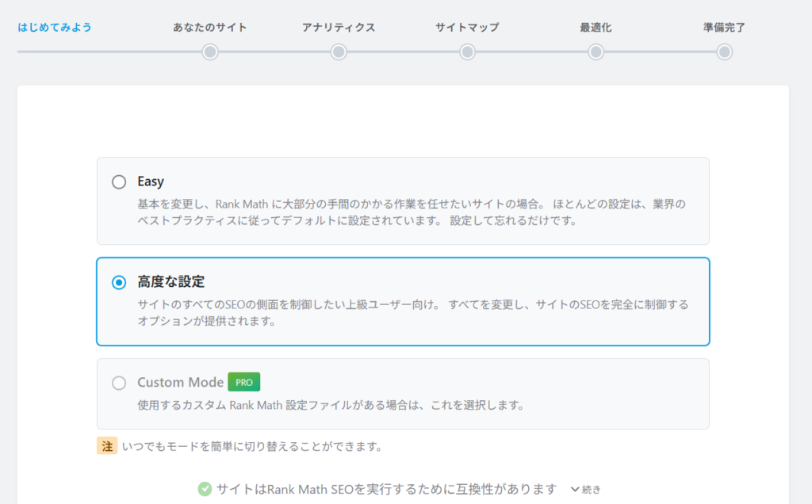812x504 pixels.
Task: Click the green compatibility checkmark icon
Action: click(205, 489)
